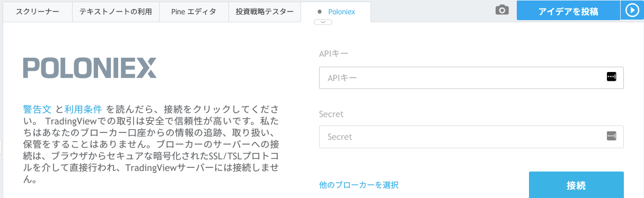The image size is (644, 198).
Task: Click the password manager icon in Secret field
Action: click(612, 136)
